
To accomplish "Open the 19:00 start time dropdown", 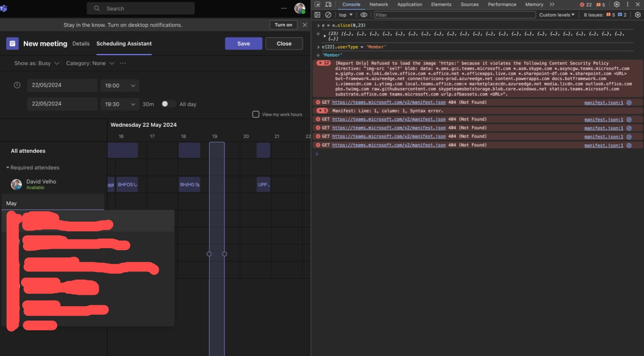I will (120, 85).
